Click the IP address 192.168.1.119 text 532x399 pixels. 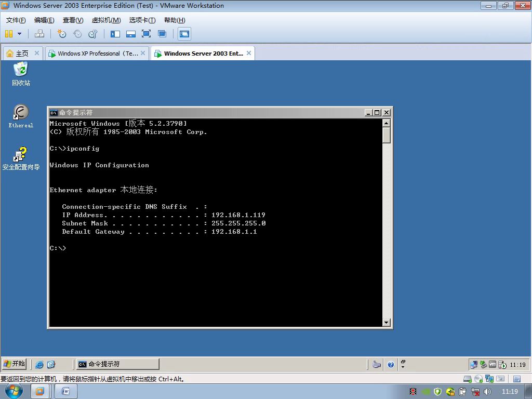(x=238, y=215)
